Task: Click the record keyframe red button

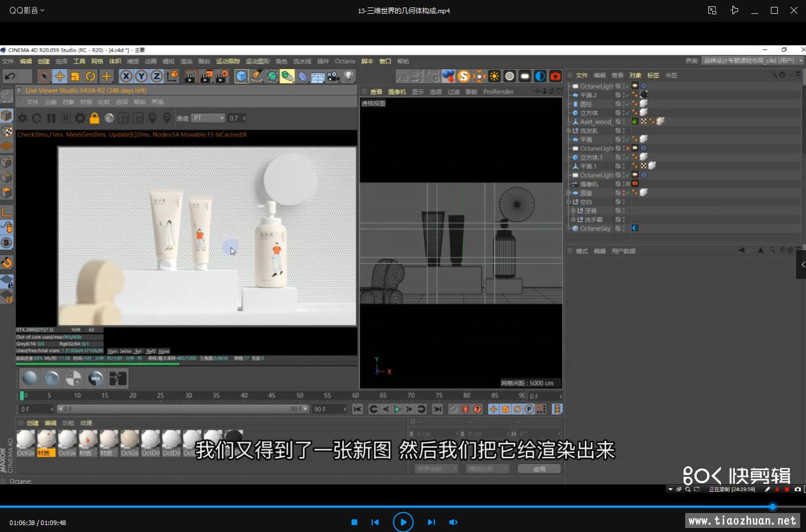Action: (x=465, y=409)
